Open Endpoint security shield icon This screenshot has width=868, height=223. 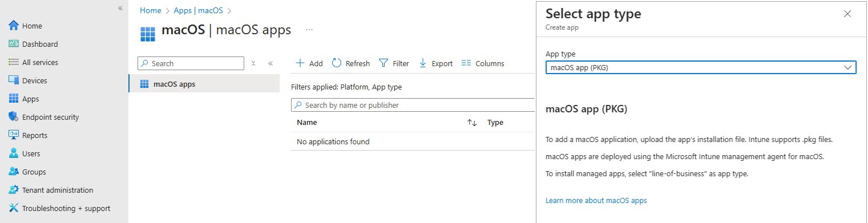click(x=14, y=117)
